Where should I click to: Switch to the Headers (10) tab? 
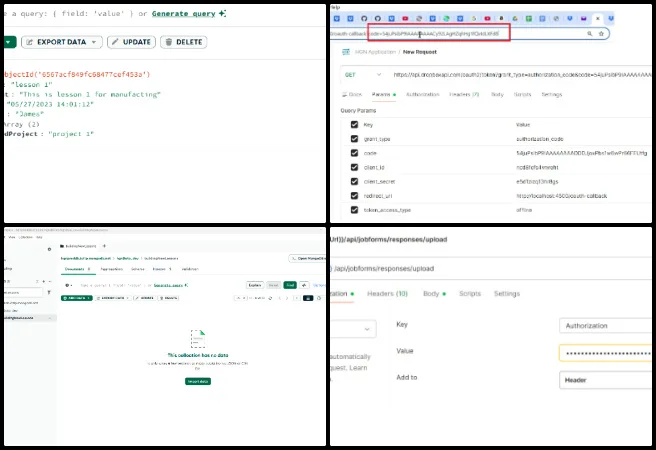[x=387, y=294]
